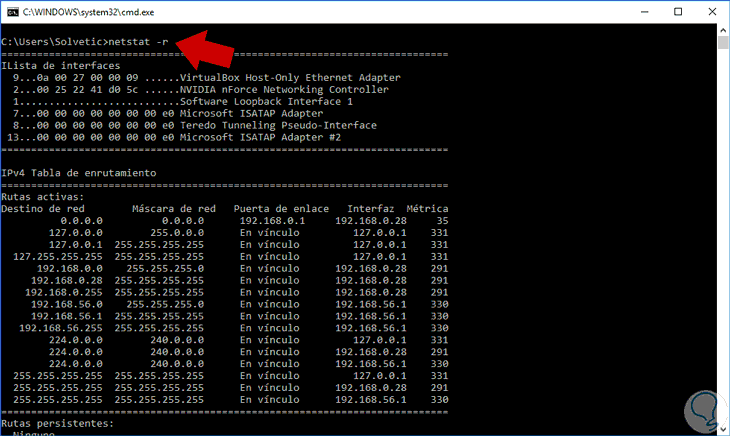Click 'Rutas activas:' label
The width and height of the screenshot is (730, 436).
point(43,197)
